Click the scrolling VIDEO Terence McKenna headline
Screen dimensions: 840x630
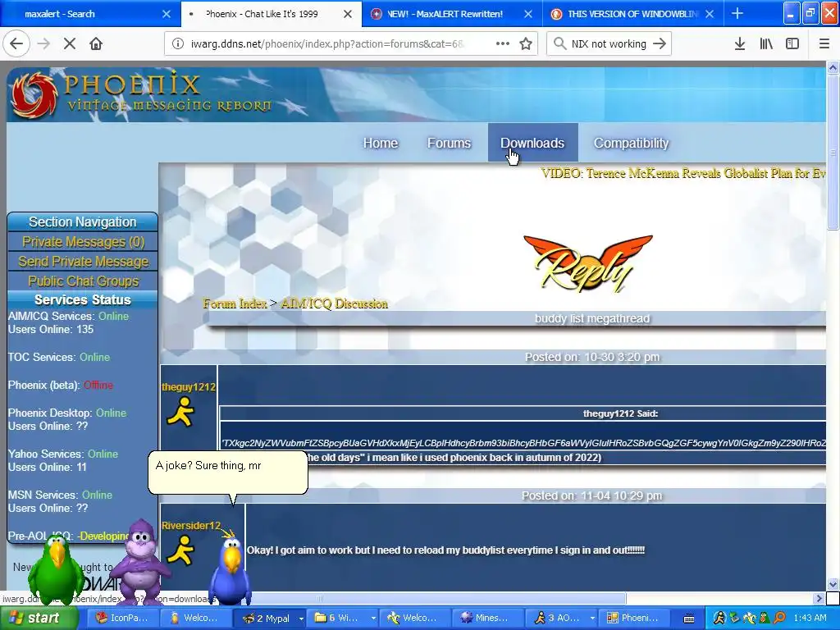click(x=683, y=173)
